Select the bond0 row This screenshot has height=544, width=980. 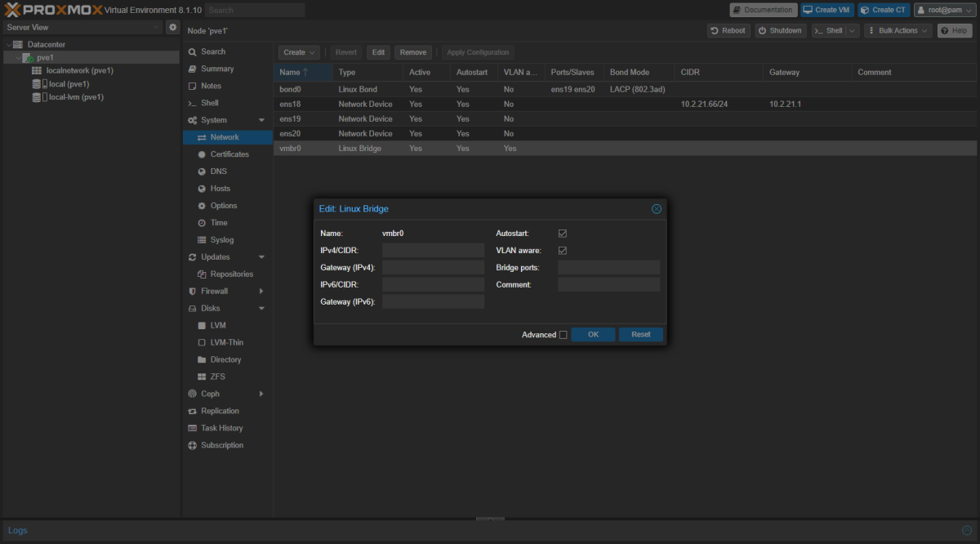pyautogui.click(x=625, y=88)
